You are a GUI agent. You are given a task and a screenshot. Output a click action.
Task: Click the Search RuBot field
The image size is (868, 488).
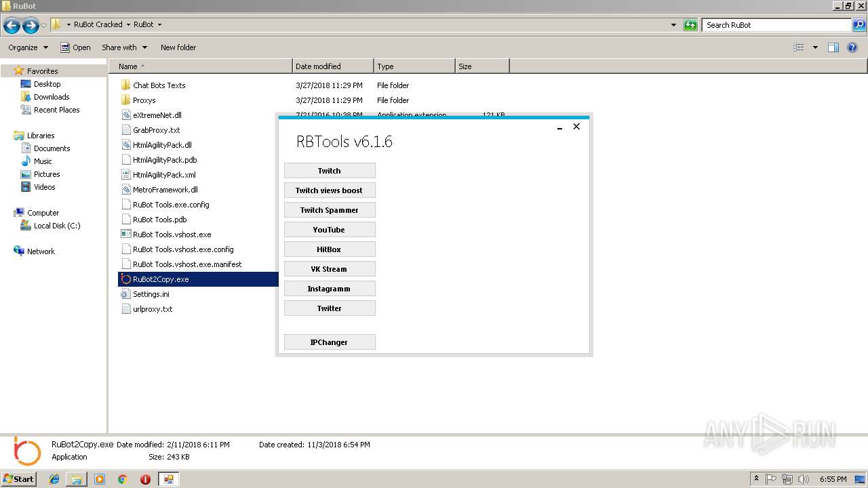coord(776,25)
